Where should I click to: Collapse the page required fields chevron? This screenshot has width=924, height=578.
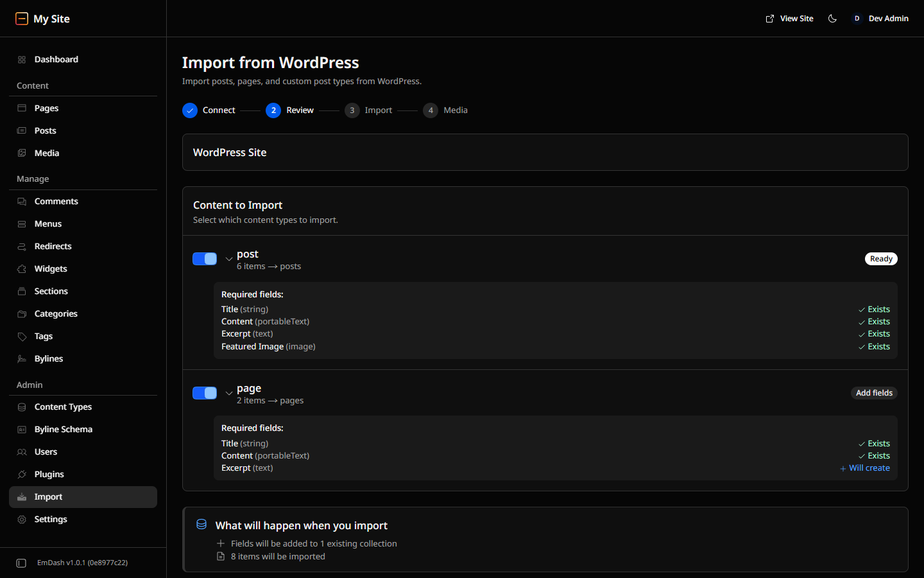[x=229, y=393]
